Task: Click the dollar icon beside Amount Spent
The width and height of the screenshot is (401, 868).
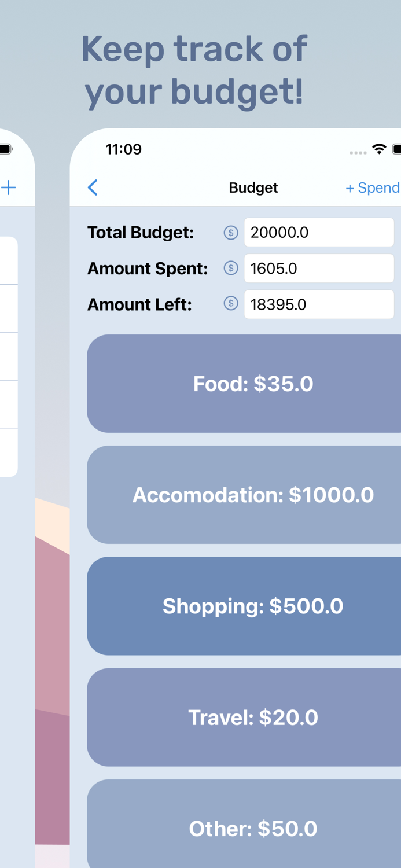Action: point(230,268)
